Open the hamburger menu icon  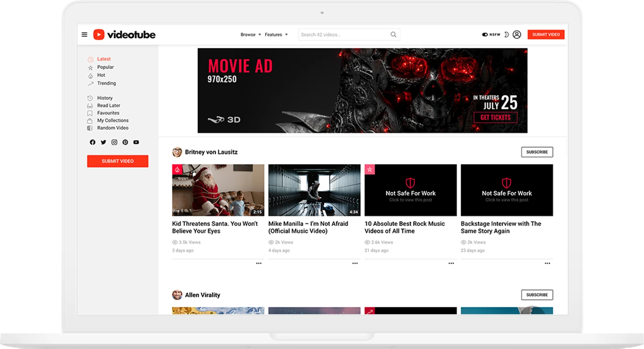(x=84, y=34)
